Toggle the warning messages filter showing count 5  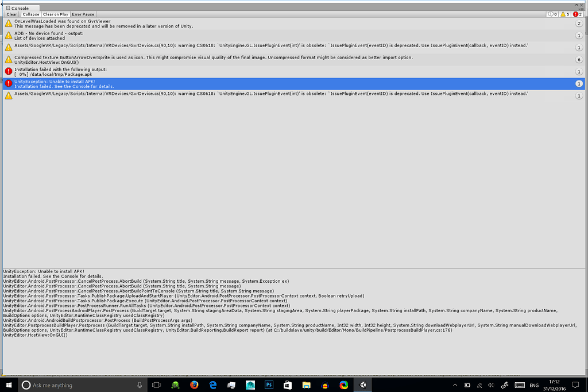[564, 14]
